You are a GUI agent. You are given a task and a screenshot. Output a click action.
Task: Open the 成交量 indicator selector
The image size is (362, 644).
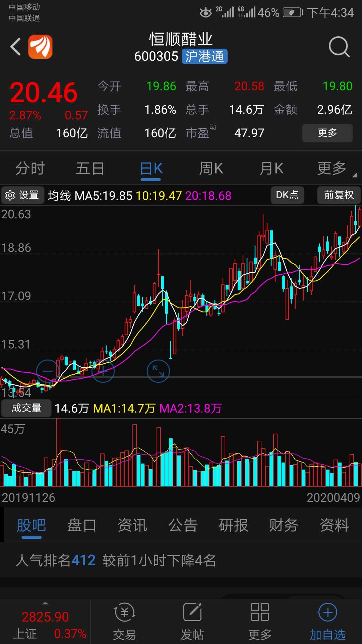pos(26,408)
